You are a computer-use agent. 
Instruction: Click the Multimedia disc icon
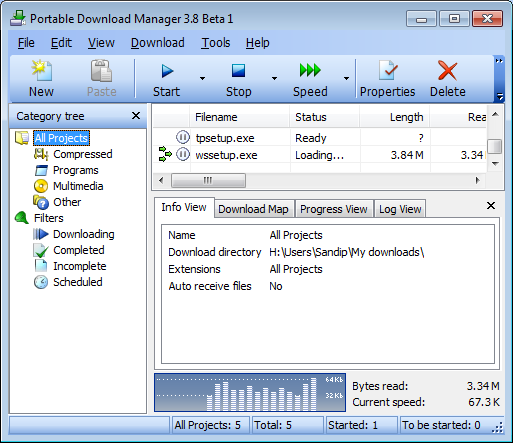[x=41, y=186]
